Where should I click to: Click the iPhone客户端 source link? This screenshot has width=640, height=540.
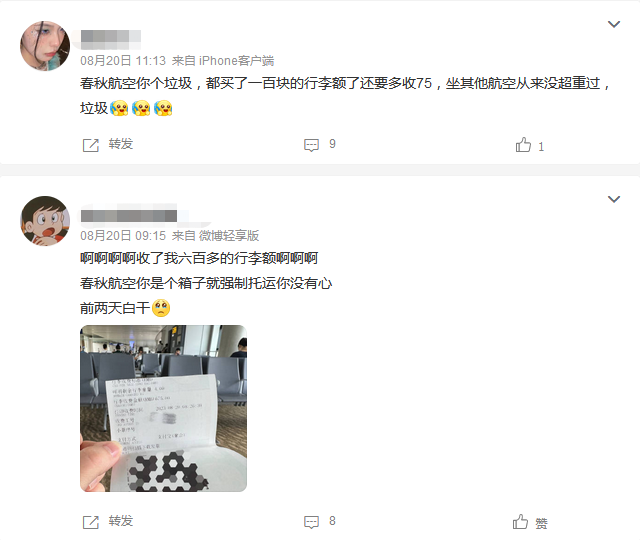[x=236, y=61]
